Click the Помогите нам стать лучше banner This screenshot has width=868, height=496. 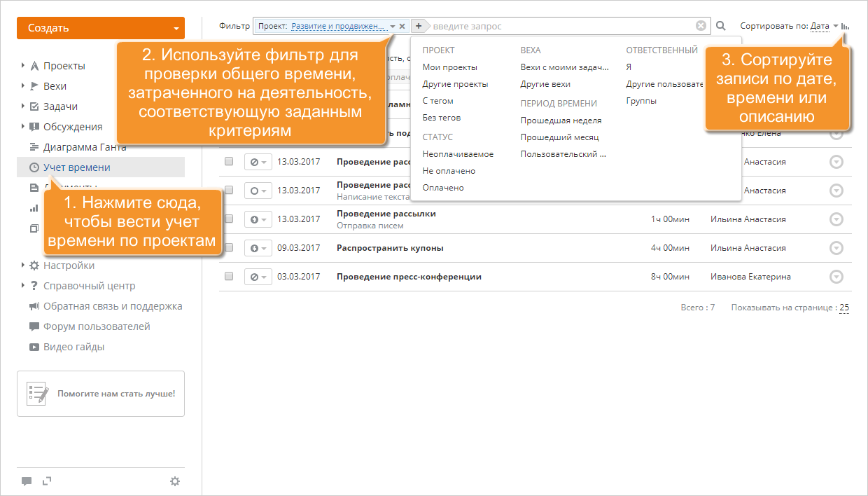tap(101, 394)
